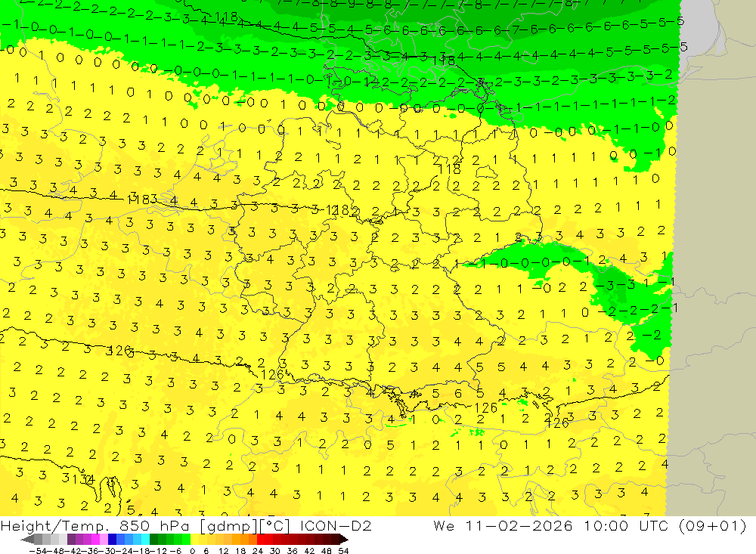Click the '(09+01)' forecast run label
Image resolution: width=756 pixels, height=554 pixels.
click(x=712, y=525)
